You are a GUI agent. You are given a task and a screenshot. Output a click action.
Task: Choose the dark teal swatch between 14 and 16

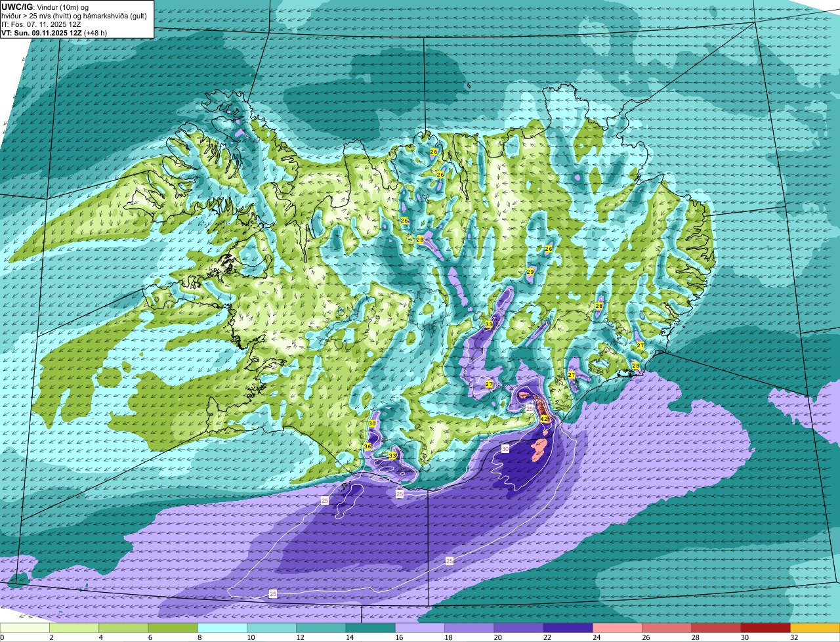click(x=371, y=628)
